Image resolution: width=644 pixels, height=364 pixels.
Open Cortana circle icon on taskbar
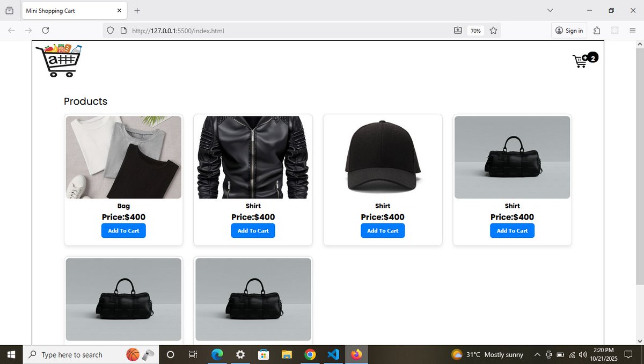click(x=171, y=355)
